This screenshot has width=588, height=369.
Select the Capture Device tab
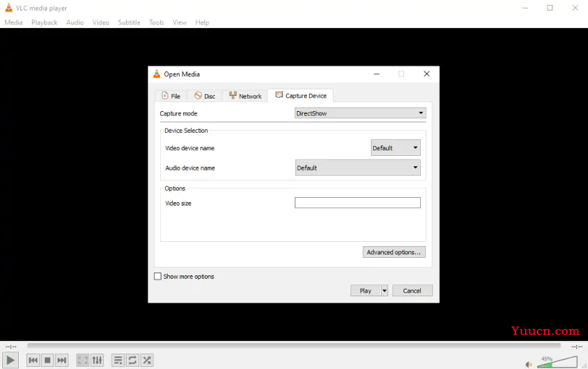(x=301, y=96)
